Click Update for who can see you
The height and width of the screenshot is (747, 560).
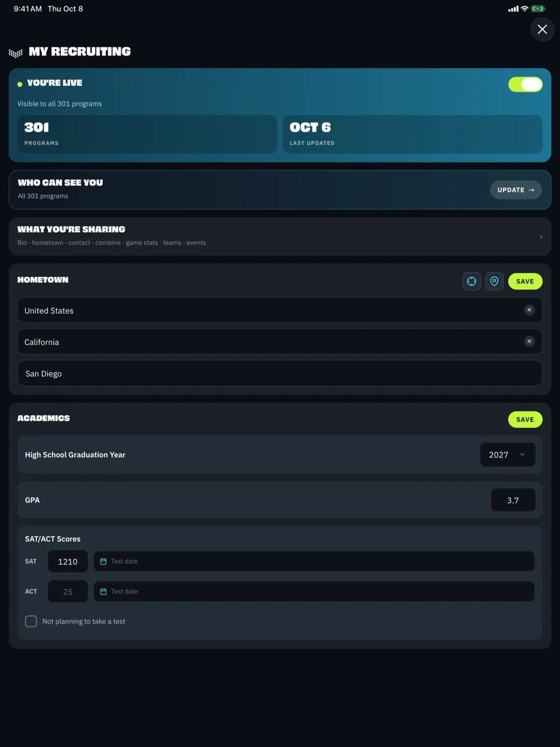[516, 190]
